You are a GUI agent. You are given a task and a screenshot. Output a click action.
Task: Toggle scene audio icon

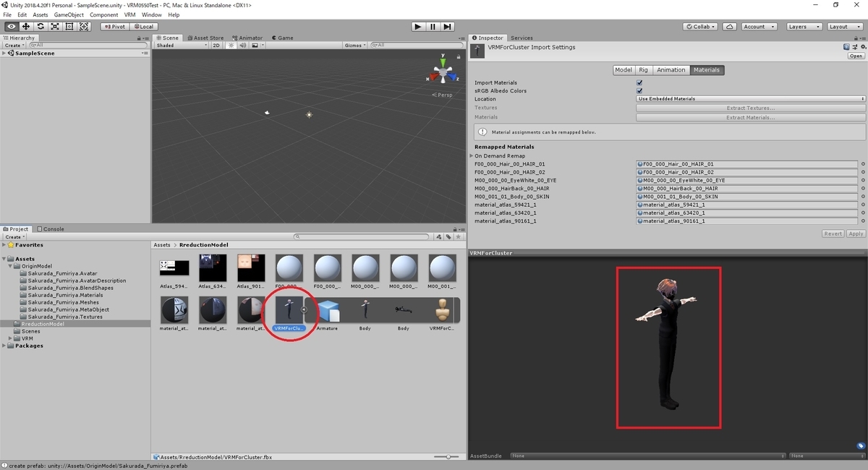pos(242,46)
